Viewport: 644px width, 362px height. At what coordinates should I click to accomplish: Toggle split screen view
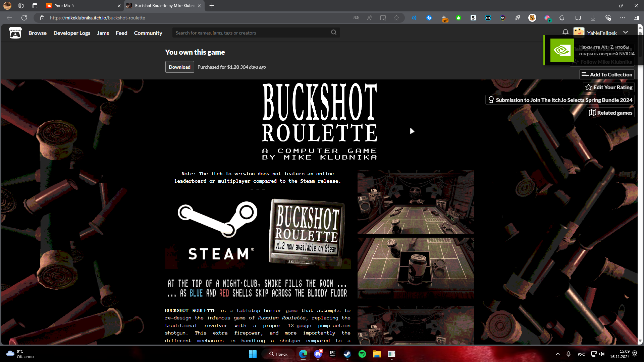tap(578, 18)
